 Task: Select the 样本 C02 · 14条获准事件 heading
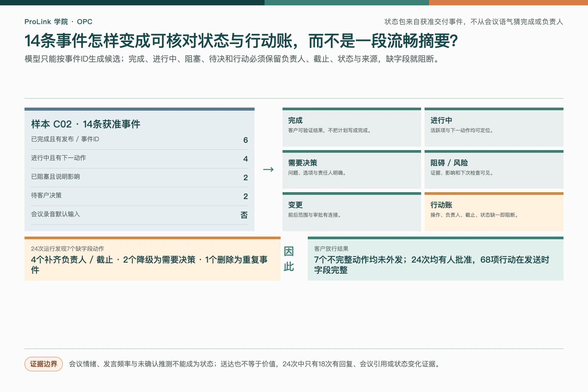[86, 124]
